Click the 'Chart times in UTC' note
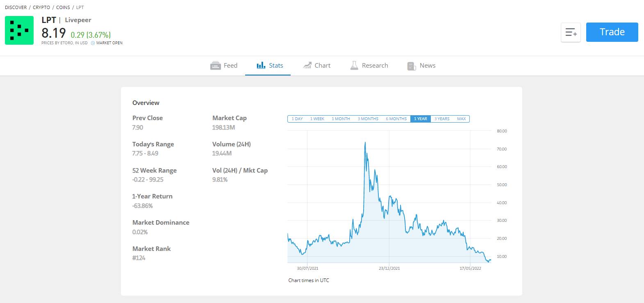The height and width of the screenshot is (303, 644). (309, 280)
